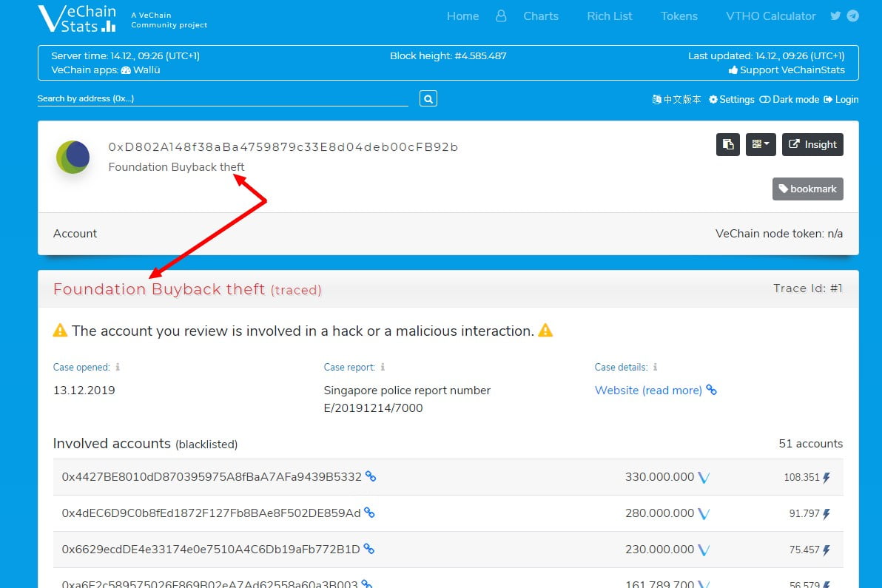Open the Telegram icon link
Image resolution: width=882 pixels, height=588 pixels.
coord(852,16)
